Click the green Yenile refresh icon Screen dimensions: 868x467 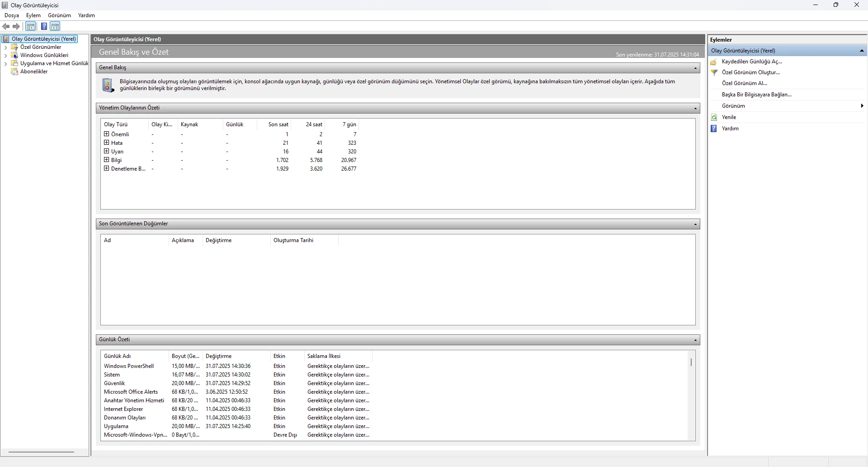coord(714,117)
